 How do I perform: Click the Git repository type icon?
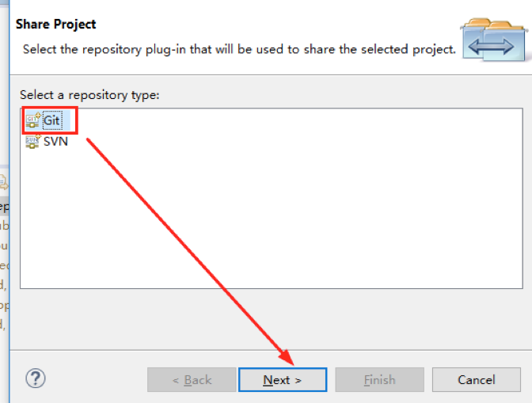point(33,120)
